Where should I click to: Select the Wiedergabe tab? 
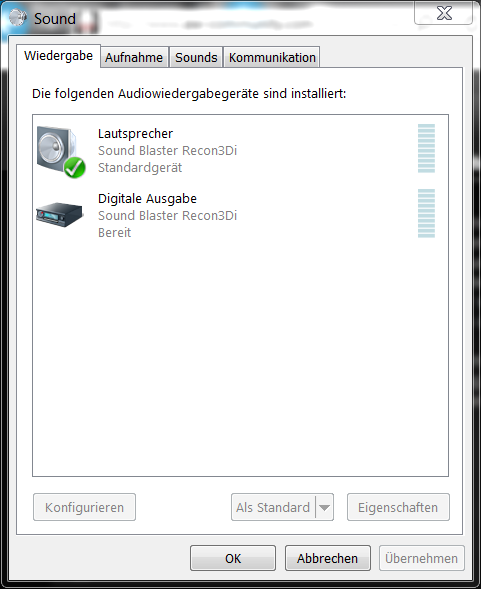click(58, 56)
